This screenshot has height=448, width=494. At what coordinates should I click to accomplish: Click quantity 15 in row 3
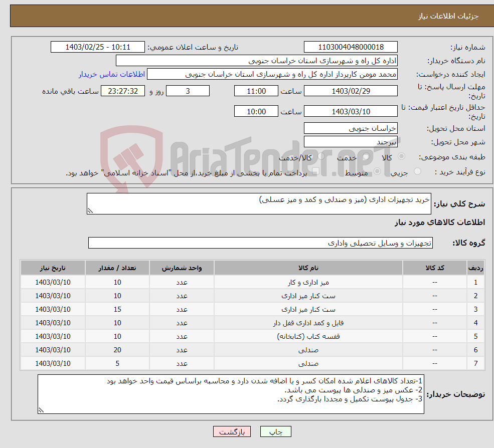[x=117, y=310]
